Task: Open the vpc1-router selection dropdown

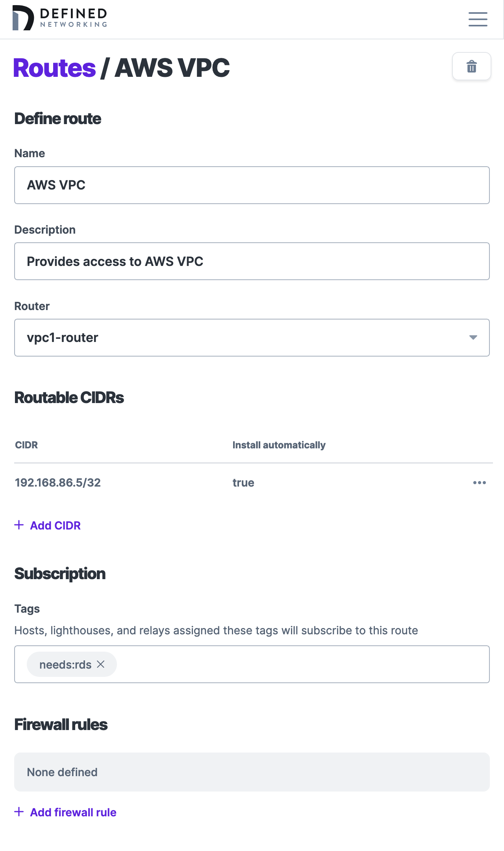Action: (x=252, y=338)
